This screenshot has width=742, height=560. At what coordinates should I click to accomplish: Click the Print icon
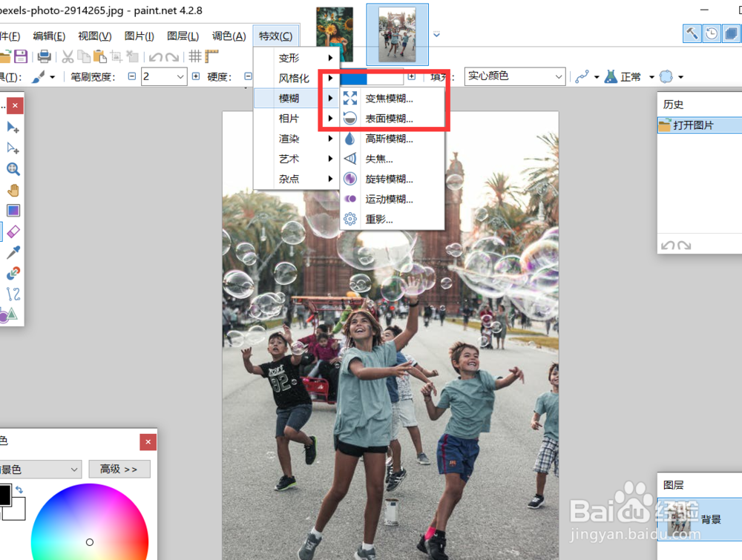(x=44, y=56)
